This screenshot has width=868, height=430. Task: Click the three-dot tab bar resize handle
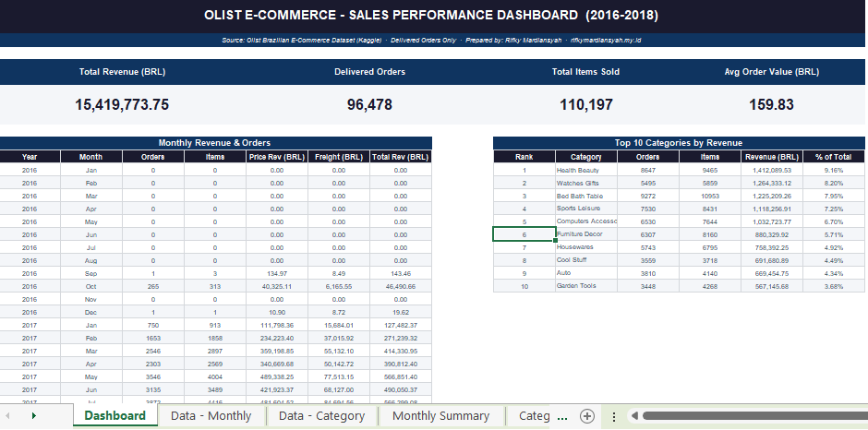click(x=613, y=416)
